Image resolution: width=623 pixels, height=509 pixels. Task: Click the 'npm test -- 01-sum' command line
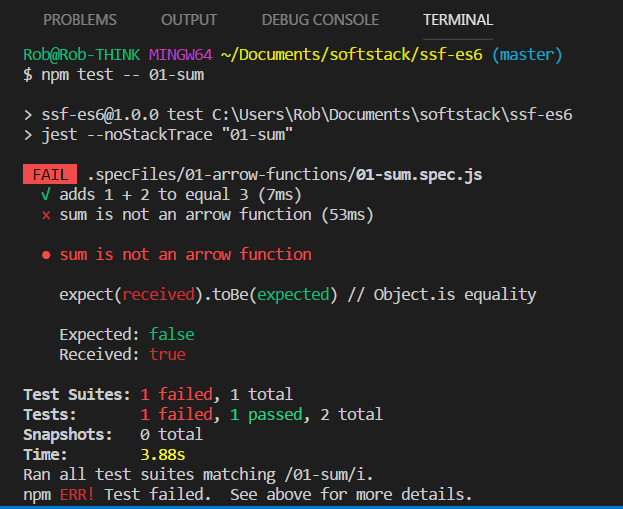click(x=114, y=75)
